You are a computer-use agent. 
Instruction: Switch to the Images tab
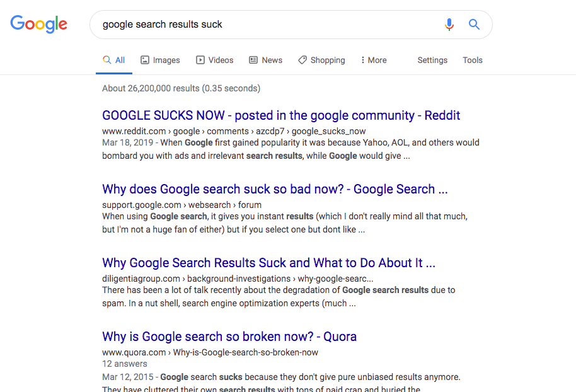tap(165, 60)
